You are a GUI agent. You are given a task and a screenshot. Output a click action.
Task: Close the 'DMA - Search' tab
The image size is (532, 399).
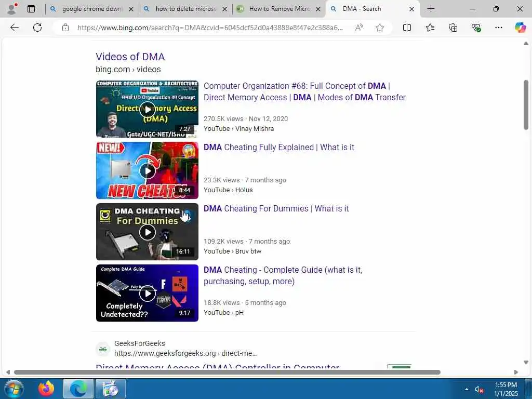pyautogui.click(x=411, y=9)
